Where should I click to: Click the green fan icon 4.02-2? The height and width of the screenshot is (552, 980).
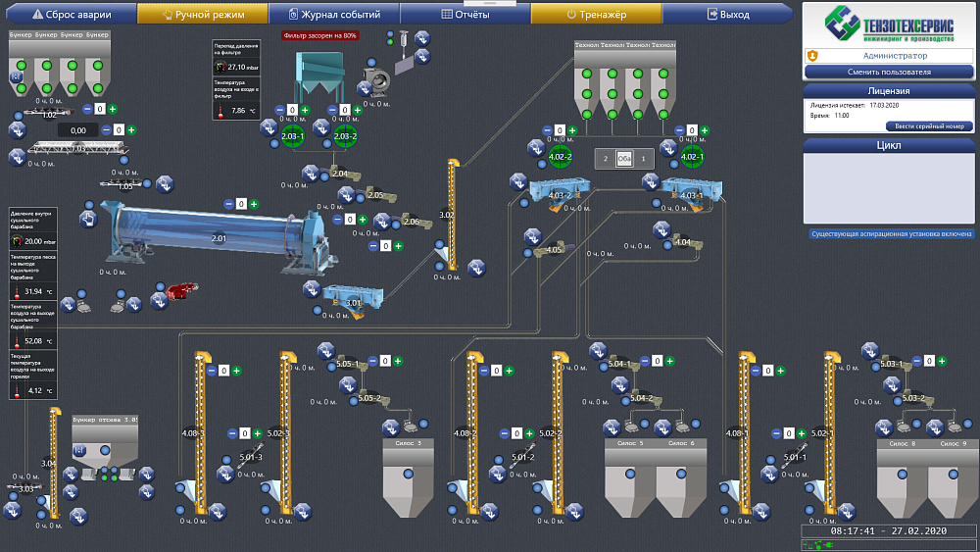point(560,157)
